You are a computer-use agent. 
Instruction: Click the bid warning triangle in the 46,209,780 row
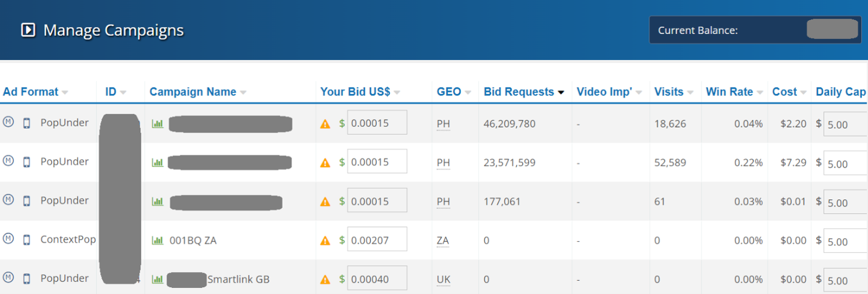click(325, 124)
